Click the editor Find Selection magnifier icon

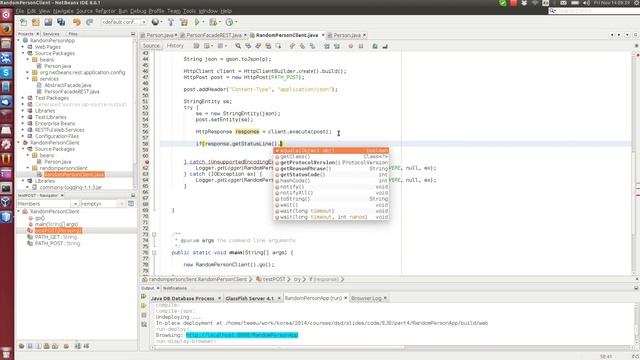coord(238,46)
